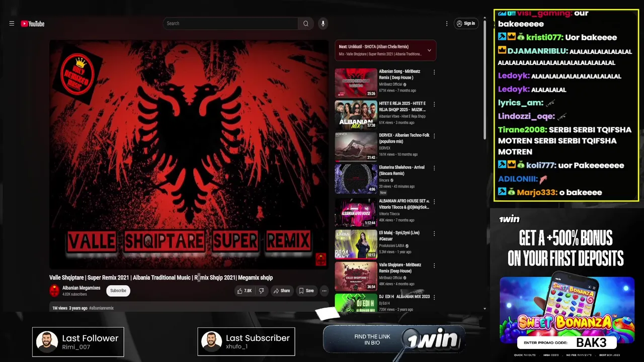Click the ADILONIII username in chat
This screenshot has height=362, width=644.
tap(518, 178)
